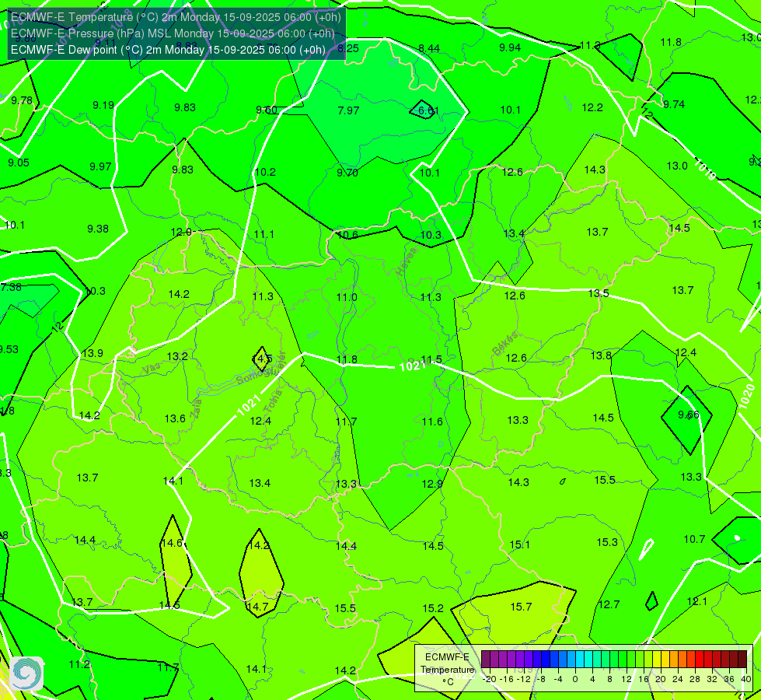This screenshot has height=700, width=761.
Task: Click the 9.60 temperature value
Action: tap(267, 110)
